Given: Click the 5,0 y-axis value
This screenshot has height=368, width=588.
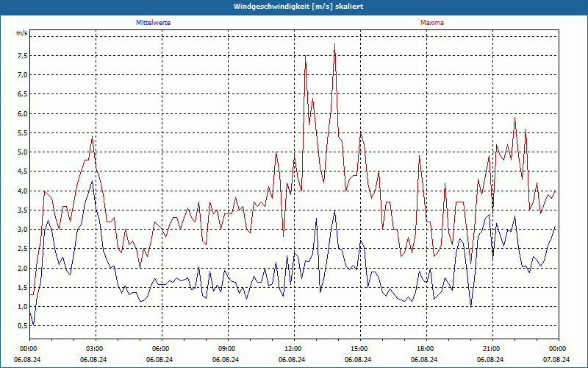Looking at the screenshot, I should (x=22, y=152).
